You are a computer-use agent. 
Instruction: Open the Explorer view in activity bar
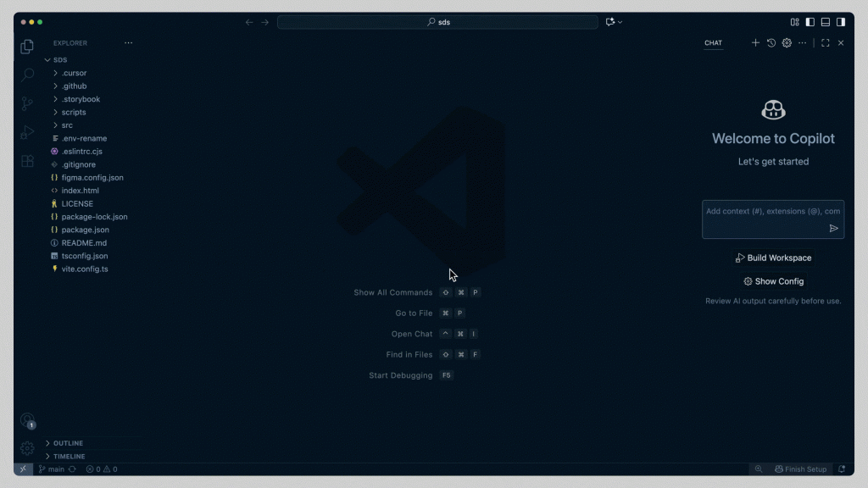point(27,47)
